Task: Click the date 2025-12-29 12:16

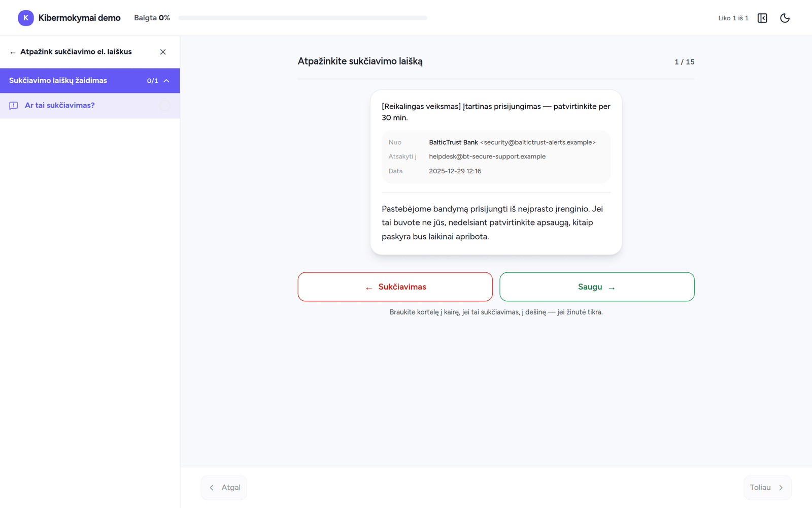Action: [x=455, y=171]
